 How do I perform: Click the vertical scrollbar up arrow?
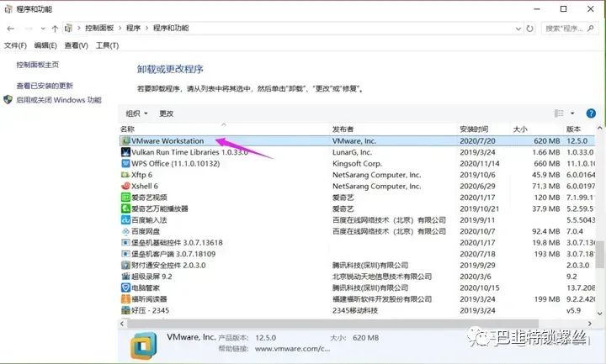(x=600, y=128)
